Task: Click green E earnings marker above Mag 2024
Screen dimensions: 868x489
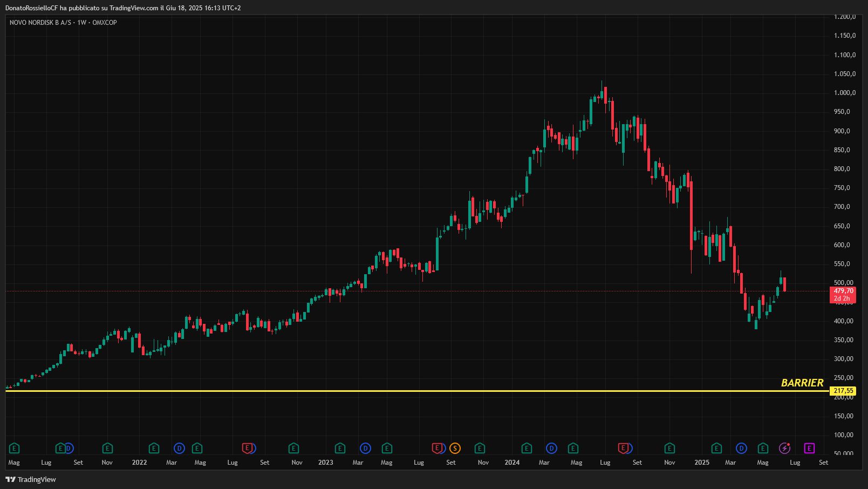Action: [x=573, y=448]
